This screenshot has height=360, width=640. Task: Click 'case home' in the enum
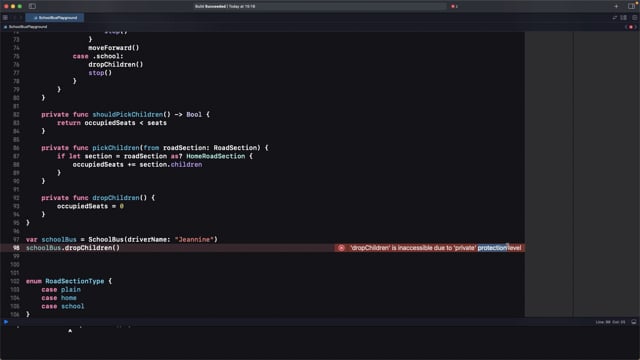(59, 298)
